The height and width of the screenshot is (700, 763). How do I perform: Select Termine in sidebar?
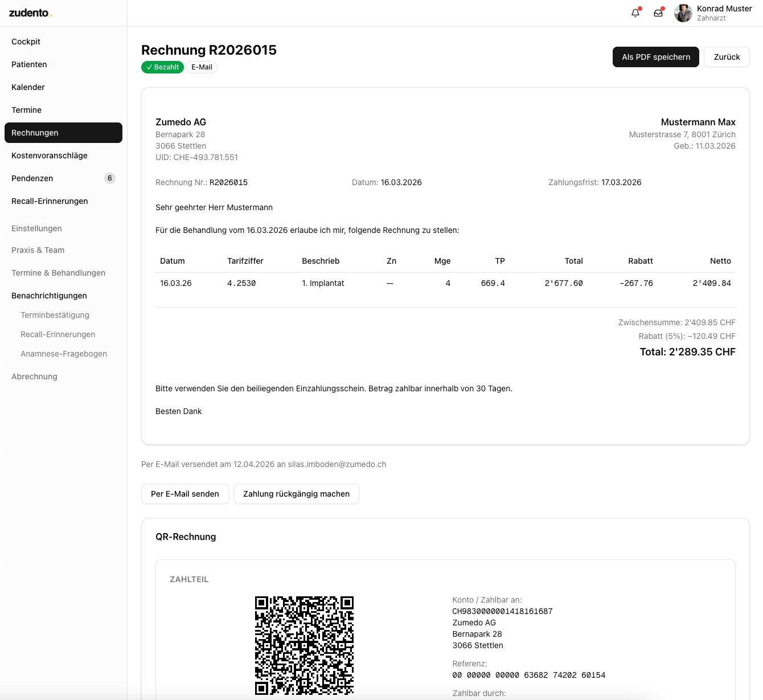63,110
